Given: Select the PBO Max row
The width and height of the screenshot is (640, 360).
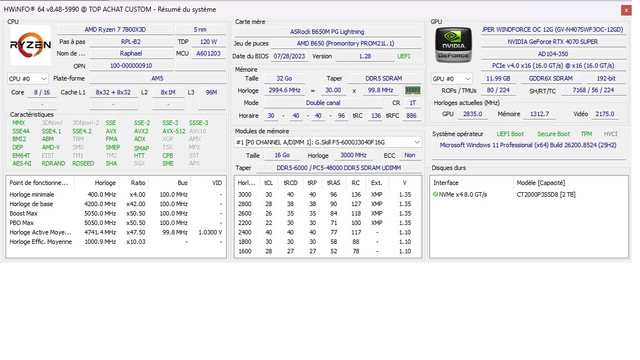Looking at the screenshot, I should (x=116, y=223).
